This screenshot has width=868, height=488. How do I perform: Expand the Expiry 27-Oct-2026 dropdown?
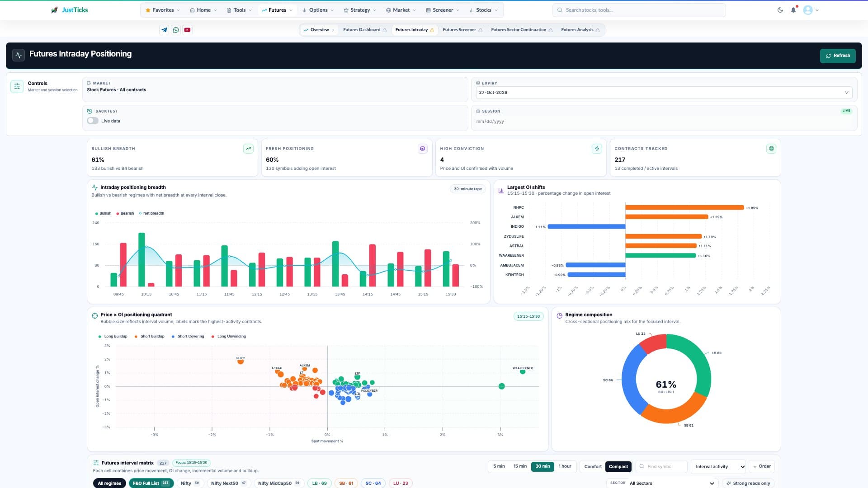coord(664,93)
